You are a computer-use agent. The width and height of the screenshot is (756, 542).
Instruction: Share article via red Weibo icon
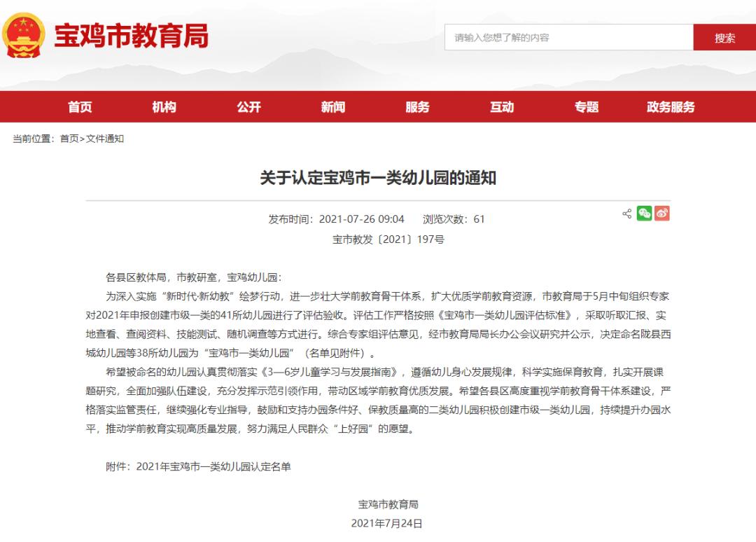(662, 213)
